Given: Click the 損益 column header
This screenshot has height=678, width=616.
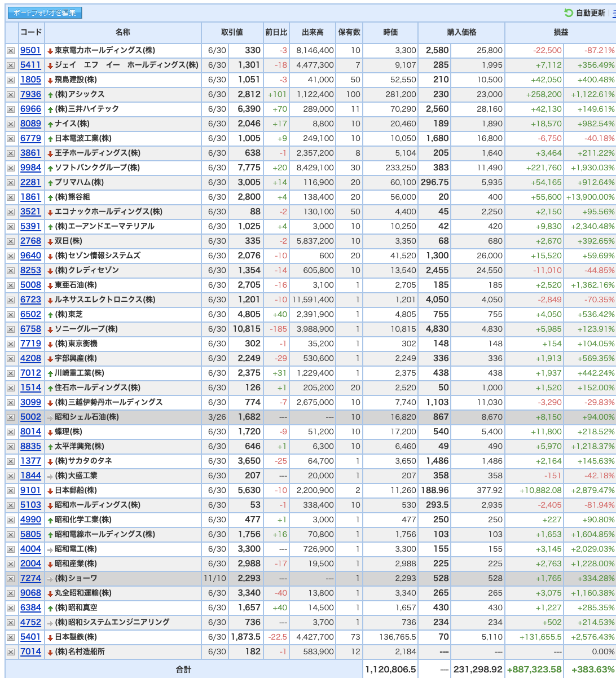Looking at the screenshot, I should (x=561, y=32).
